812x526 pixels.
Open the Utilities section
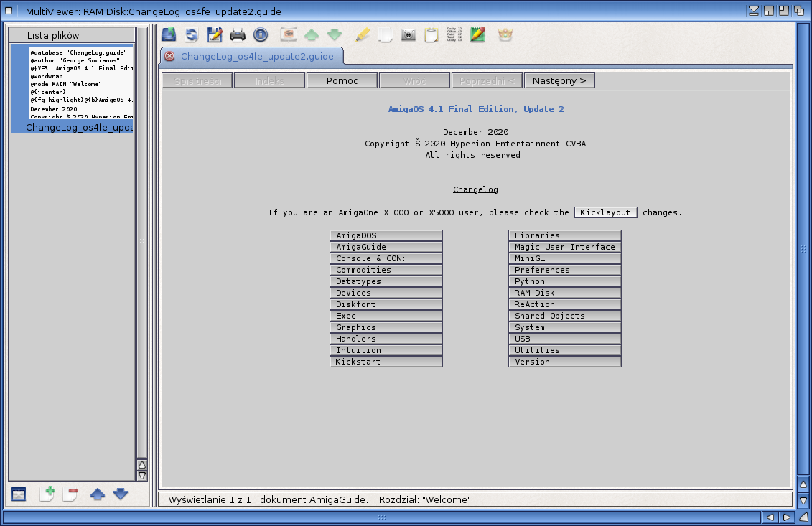(x=564, y=350)
